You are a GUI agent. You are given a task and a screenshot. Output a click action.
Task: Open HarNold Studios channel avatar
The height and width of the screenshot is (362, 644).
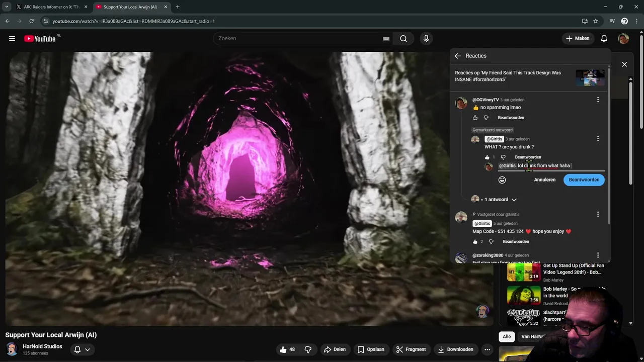click(x=12, y=349)
